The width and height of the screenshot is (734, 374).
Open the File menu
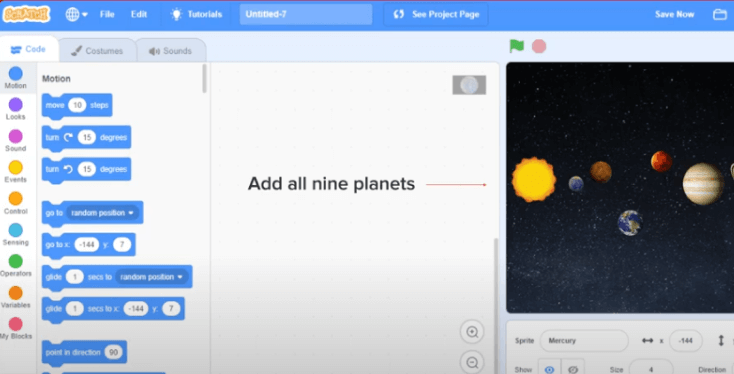(107, 15)
